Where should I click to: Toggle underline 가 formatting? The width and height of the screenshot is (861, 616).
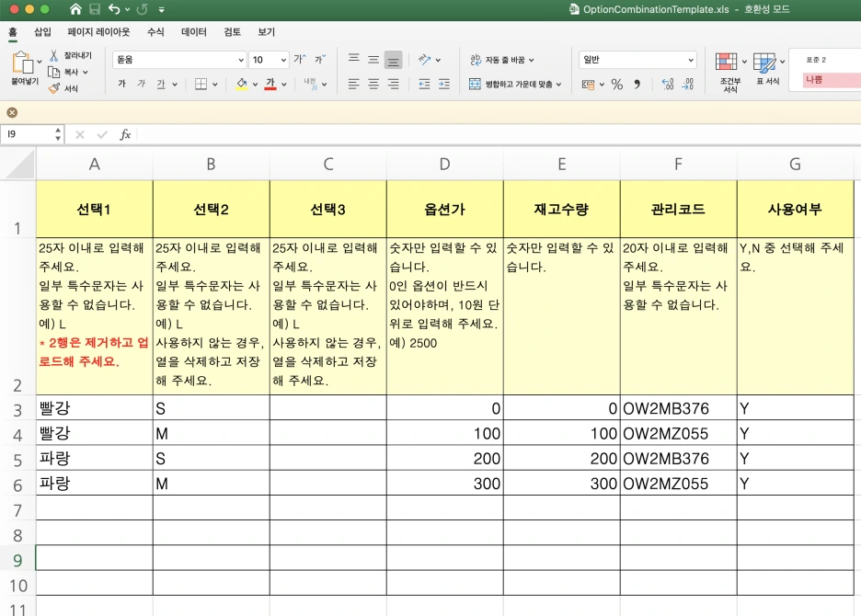coord(160,84)
